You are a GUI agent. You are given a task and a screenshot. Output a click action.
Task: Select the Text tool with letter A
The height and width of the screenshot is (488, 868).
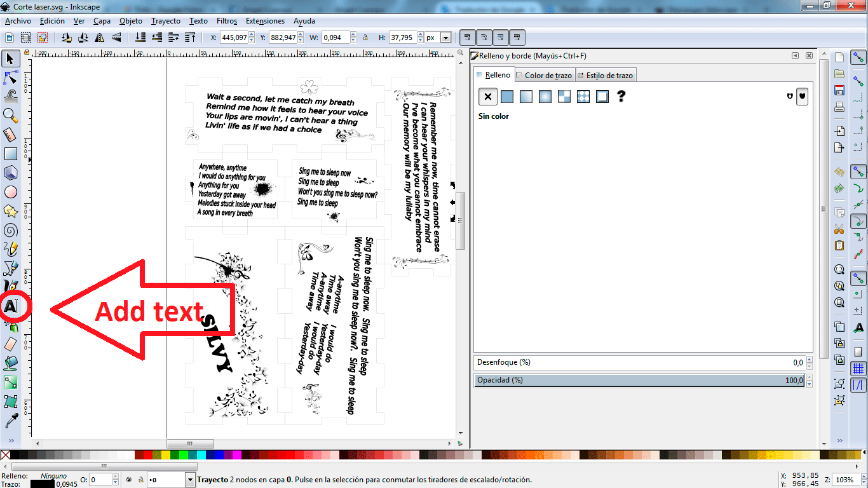(x=10, y=306)
